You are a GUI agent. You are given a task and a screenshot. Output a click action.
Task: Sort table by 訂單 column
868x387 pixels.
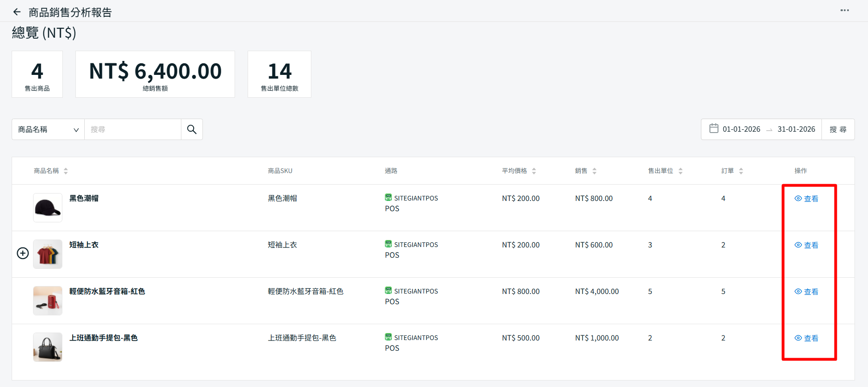[741, 171]
